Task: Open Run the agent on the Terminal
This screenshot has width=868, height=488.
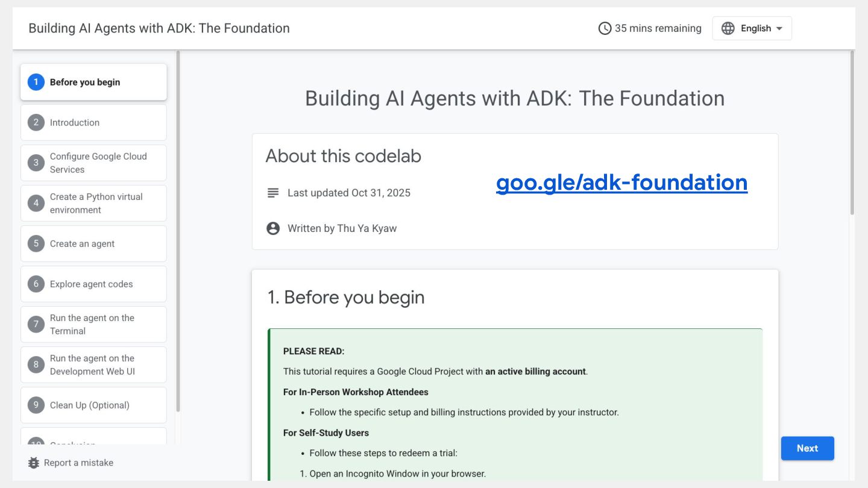Action: coord(93,324)
